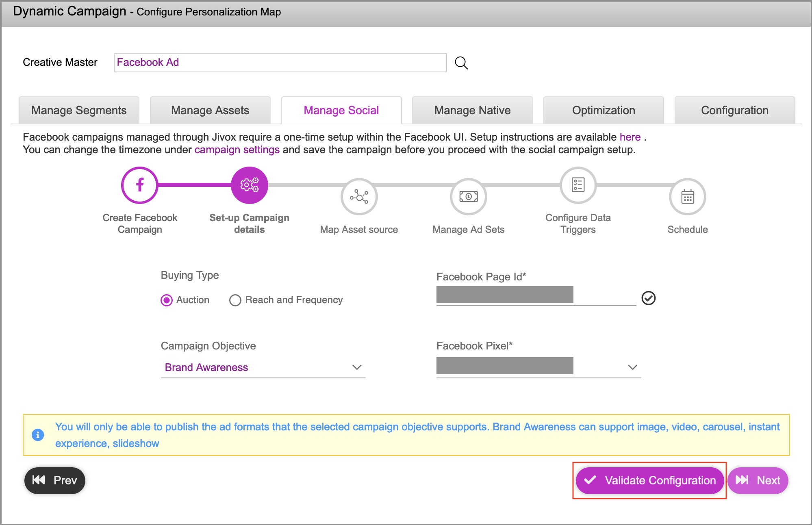Click the Create Facebook Campaign label
Viewport: 812px width, 525px height.
pos(140,223)
